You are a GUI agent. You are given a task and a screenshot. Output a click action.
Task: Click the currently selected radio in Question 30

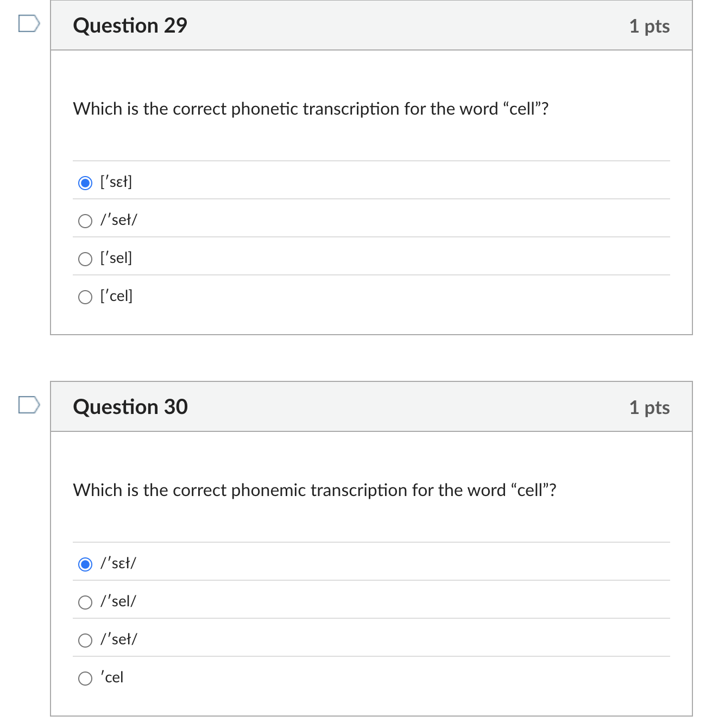[85, 565]
